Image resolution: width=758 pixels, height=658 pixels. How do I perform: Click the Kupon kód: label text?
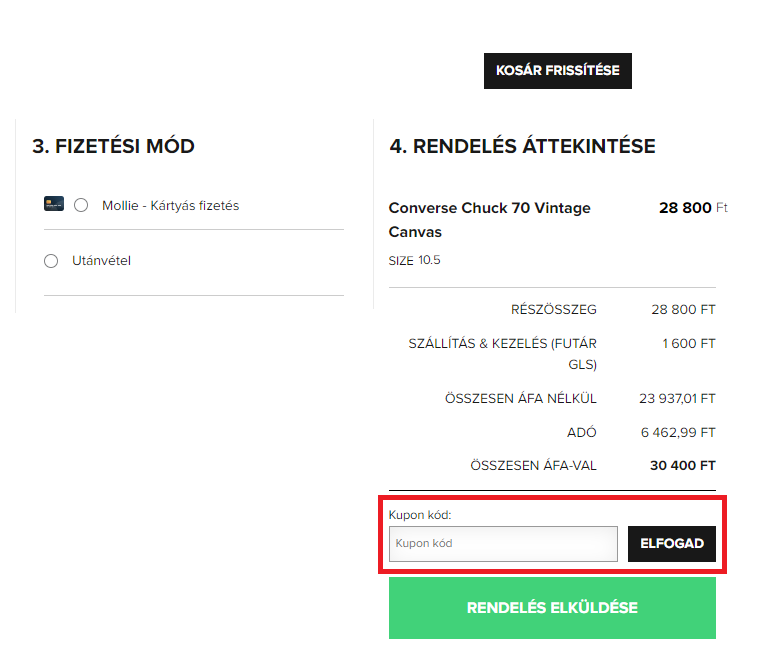[420, 515]
